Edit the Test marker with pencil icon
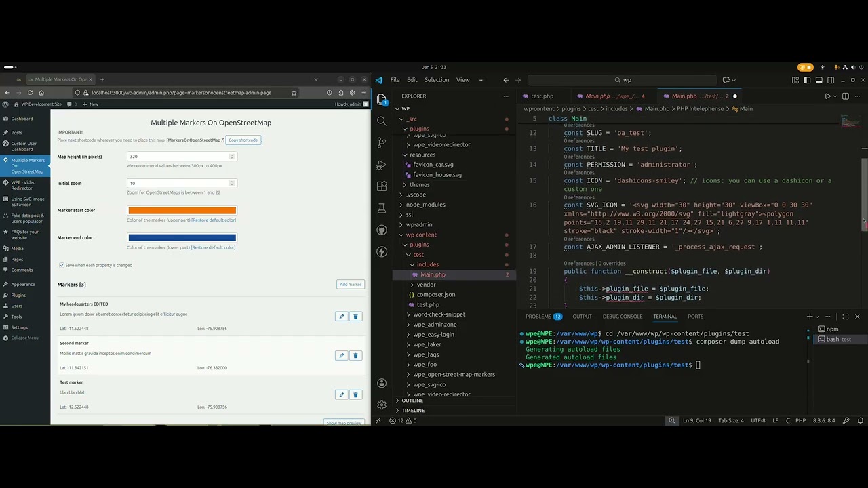The height and width of the screenshot is (488, 868). [342, 394]
